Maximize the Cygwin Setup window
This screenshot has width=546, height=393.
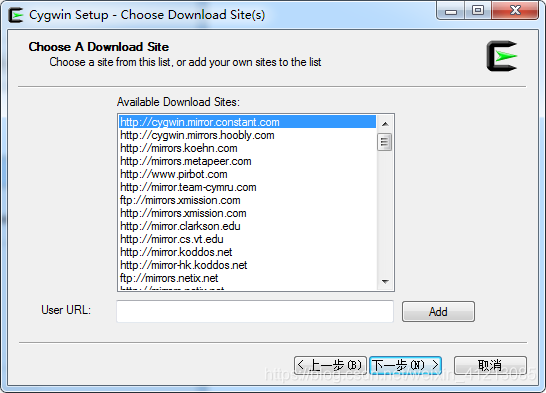[478, 11]
